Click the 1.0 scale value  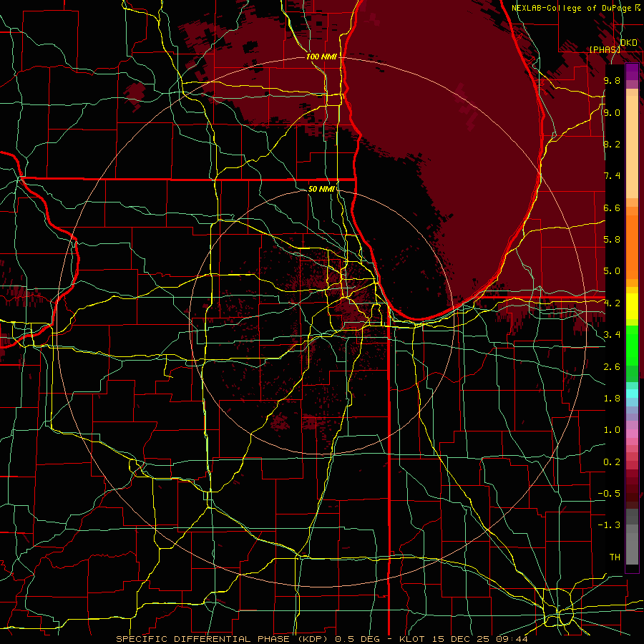pos(612,430)
